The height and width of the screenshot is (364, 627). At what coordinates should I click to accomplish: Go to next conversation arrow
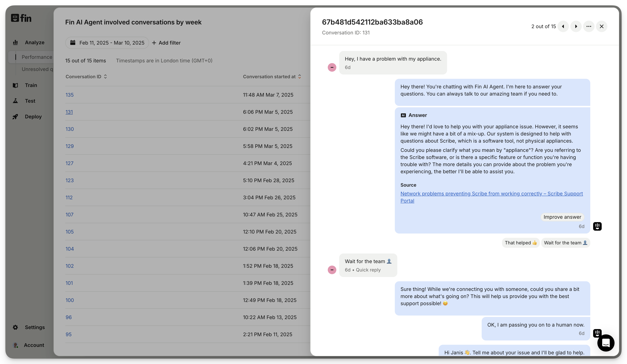coord(576,26)
